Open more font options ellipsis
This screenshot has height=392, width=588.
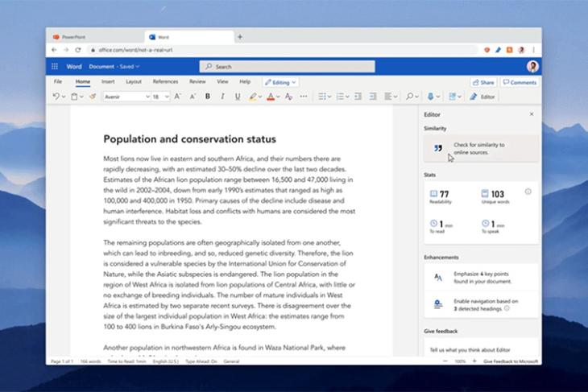coord(304,97)
